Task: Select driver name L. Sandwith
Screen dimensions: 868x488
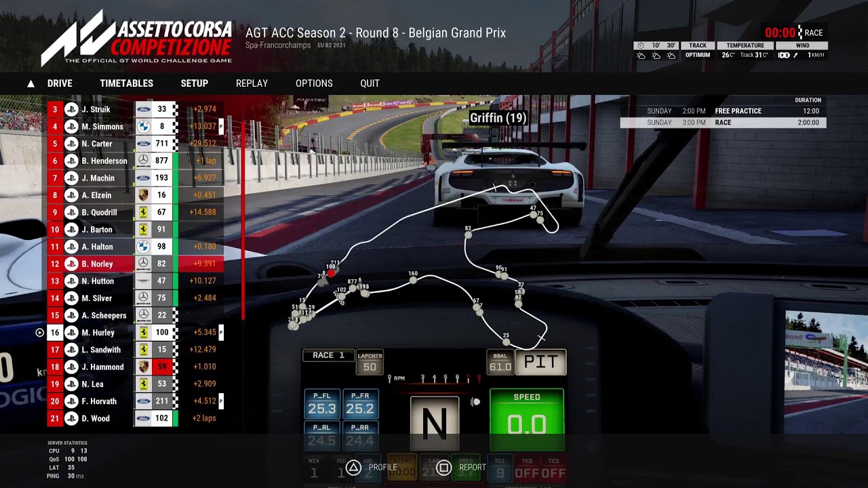Action: 101,350
